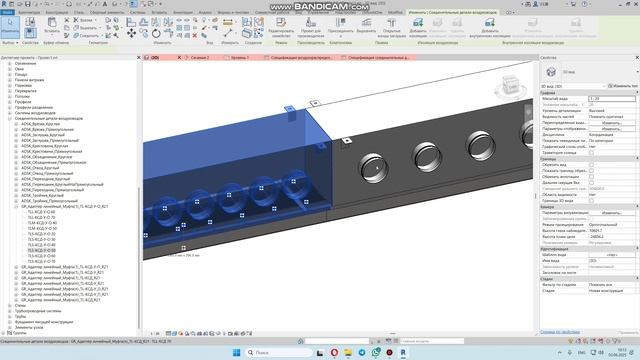Viewport: 640px width, 360px height.
Task: Click Изменить button for Параметры визуализации
Action: tap(611, 213)
